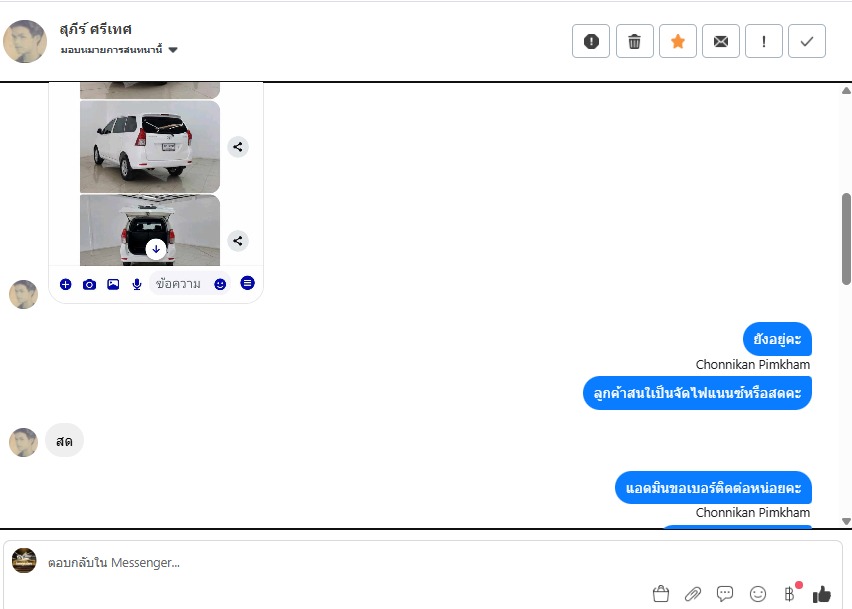Send a thumbs-up like

(822, 594)
